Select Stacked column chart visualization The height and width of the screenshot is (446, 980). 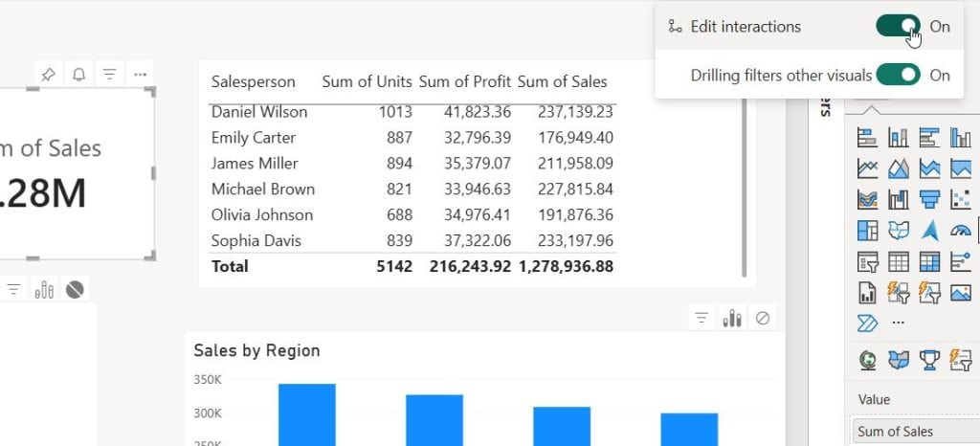point(898,137)
